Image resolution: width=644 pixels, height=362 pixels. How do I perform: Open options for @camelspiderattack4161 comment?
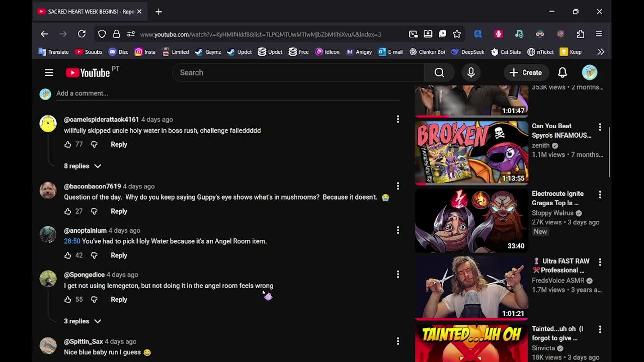coord(397,119)
